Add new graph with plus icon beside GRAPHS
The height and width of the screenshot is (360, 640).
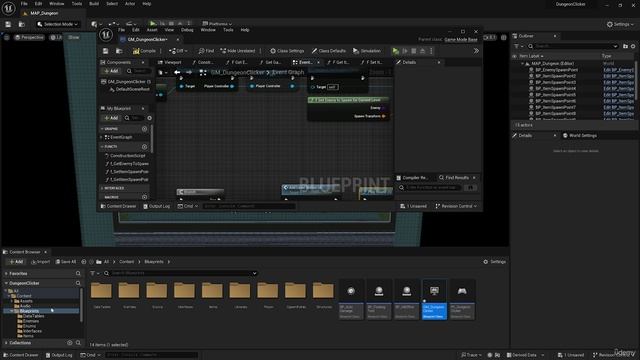(144, 129)
